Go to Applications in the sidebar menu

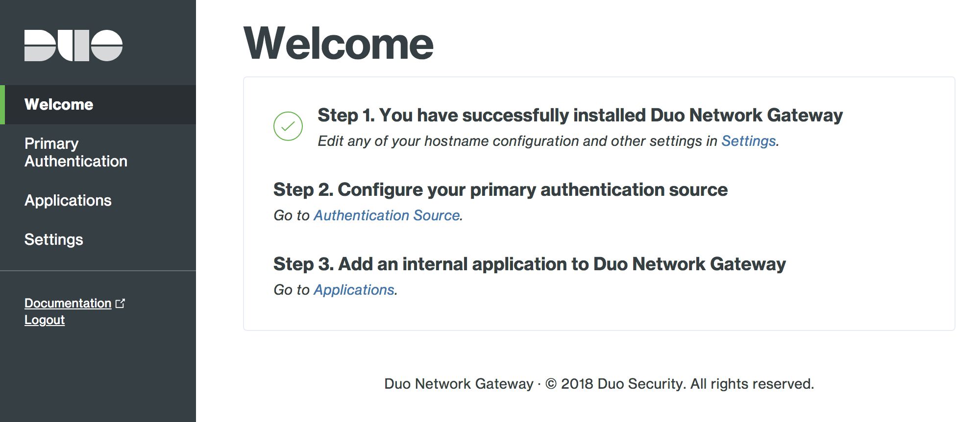click(x=68, y=200)
